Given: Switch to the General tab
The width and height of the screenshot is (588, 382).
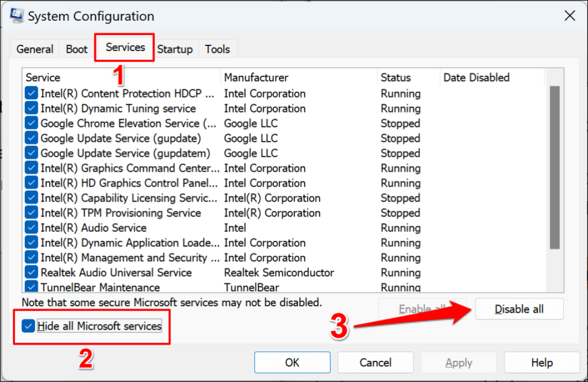Looking at the screenshot, I should (35, 49).
